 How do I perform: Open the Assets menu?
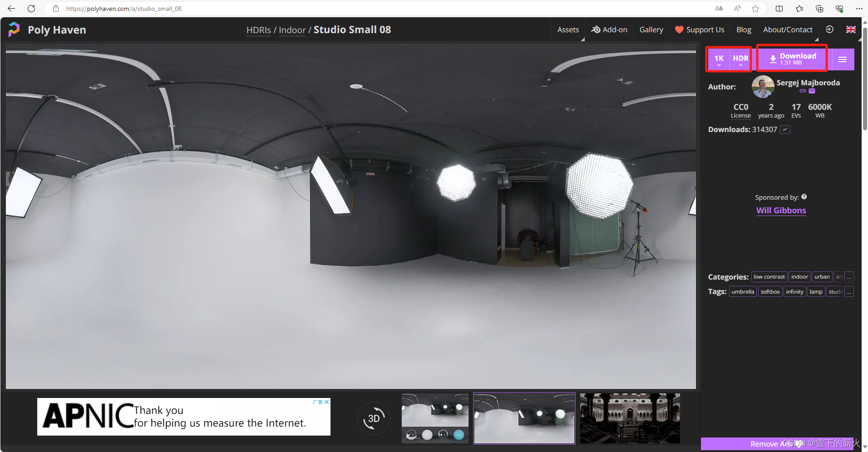click(568, 29)
